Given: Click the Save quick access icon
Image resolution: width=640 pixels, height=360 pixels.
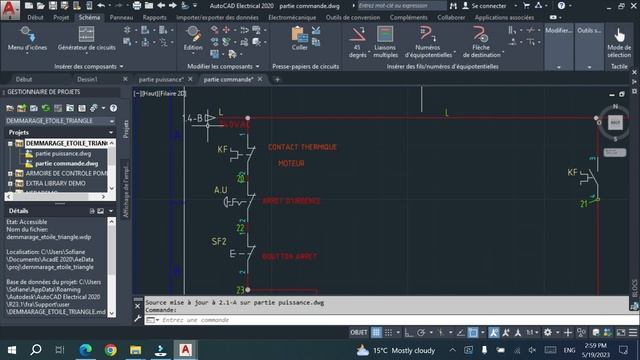Looking at the screenshot, I should pos(53,6).
